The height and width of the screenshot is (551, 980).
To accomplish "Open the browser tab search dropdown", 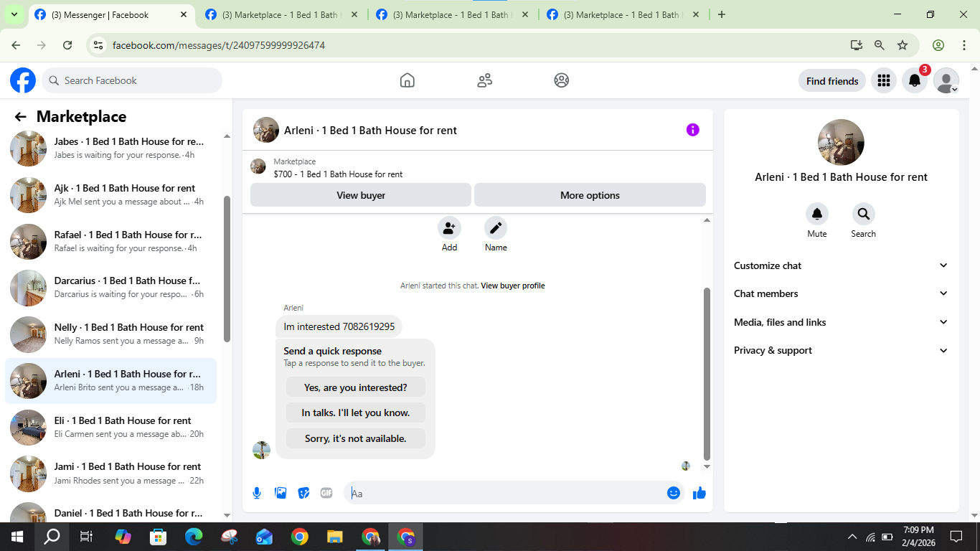I will point(14,14).
